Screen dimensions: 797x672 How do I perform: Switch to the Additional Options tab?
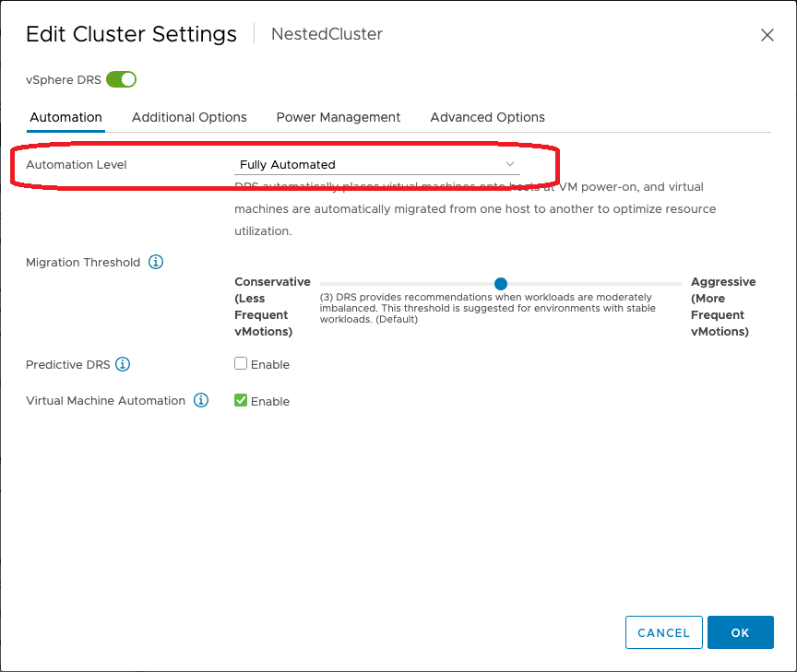coord(189,117)
